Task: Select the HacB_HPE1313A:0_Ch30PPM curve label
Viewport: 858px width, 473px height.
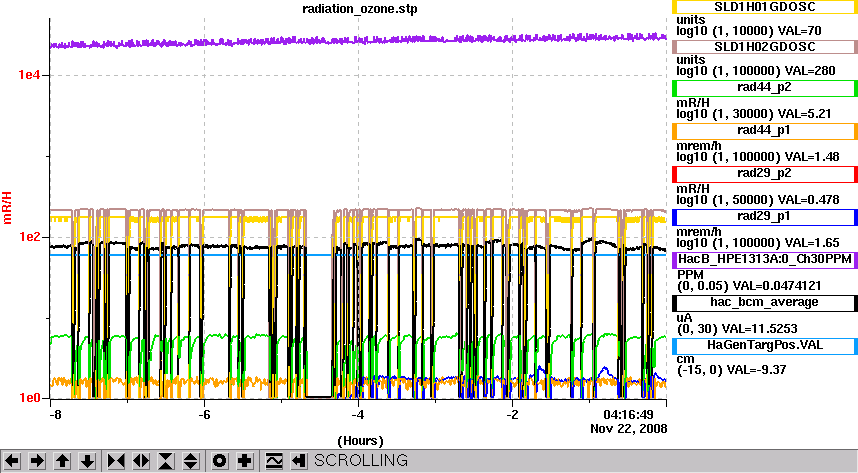Action: pyautogui.click(x=764, y=260)
